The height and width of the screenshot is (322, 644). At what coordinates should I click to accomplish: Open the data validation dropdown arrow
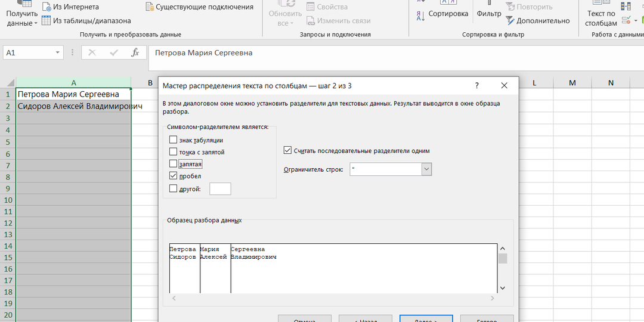click(636, 20)
